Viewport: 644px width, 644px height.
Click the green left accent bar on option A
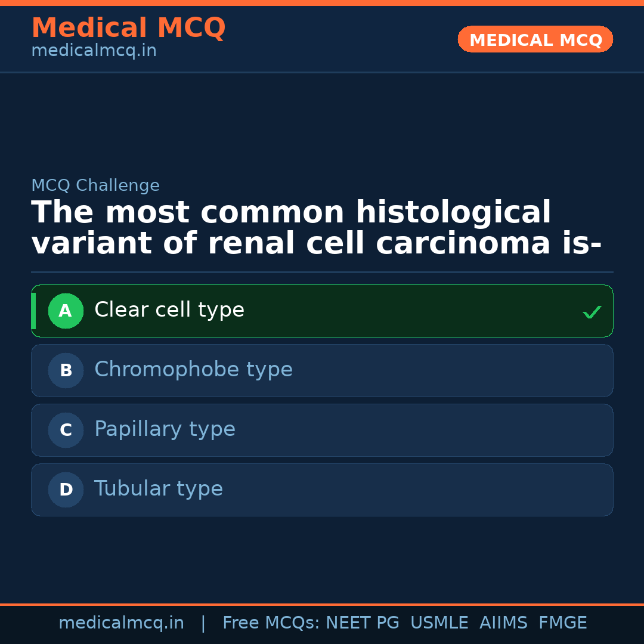pos(33,311)
